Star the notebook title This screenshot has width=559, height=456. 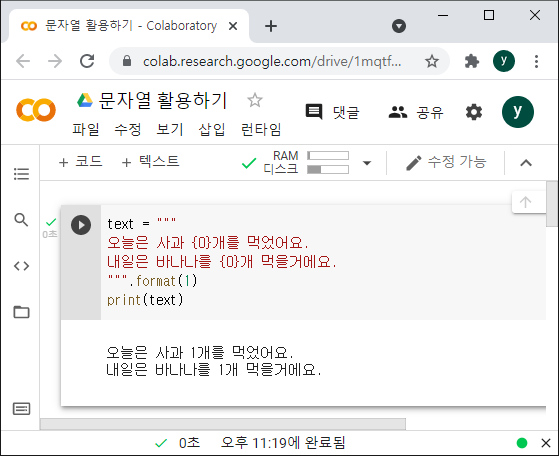(255, 100)
